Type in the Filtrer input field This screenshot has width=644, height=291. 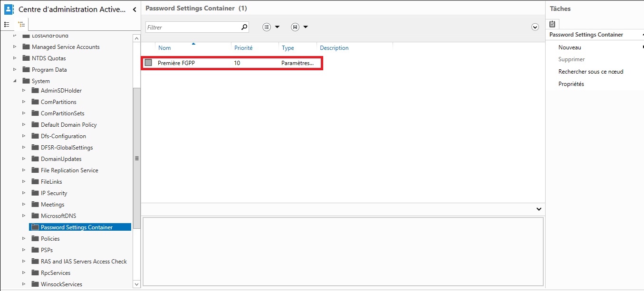pyautogui.click(x=192, y=27)
